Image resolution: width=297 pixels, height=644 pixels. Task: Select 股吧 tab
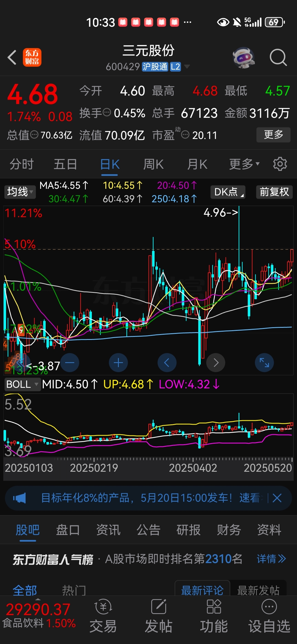coord(28,530)
